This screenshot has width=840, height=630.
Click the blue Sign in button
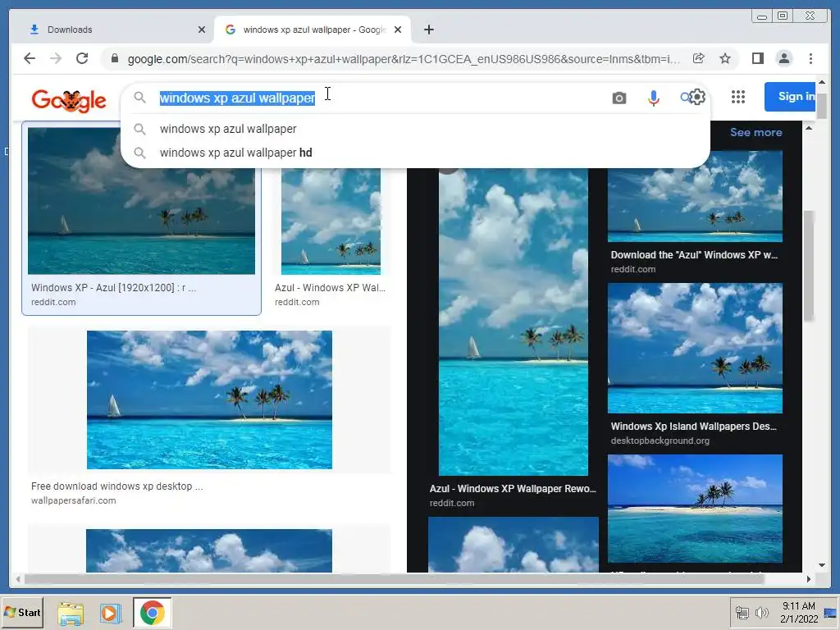tap(790, 97)
